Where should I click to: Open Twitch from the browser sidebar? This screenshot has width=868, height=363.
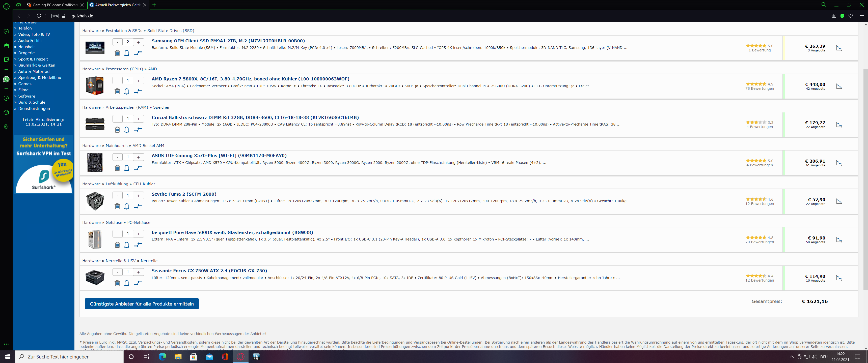pyautogui.click(x=6, y=59)
